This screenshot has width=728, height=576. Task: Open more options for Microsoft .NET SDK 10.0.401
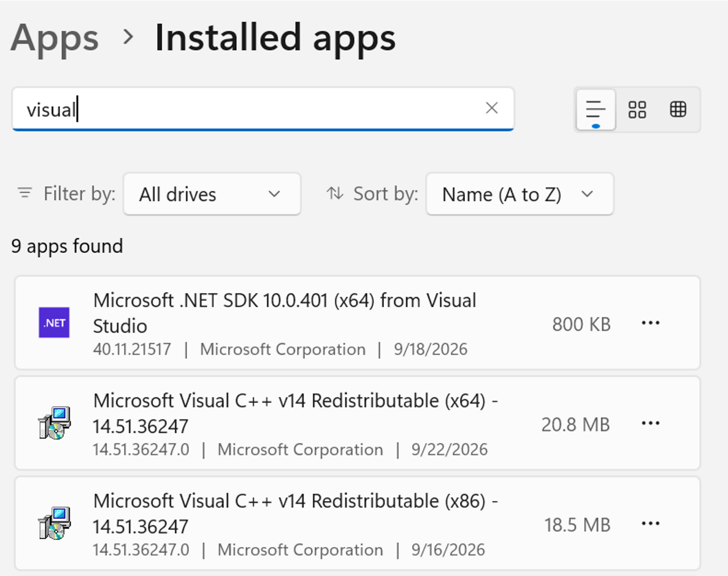click(651, 323)
